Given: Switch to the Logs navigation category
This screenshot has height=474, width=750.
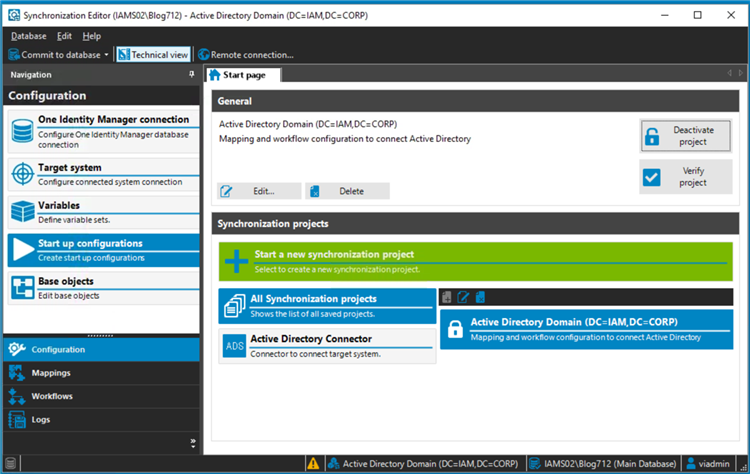Looking at the screenshot, I should (101, 420).
